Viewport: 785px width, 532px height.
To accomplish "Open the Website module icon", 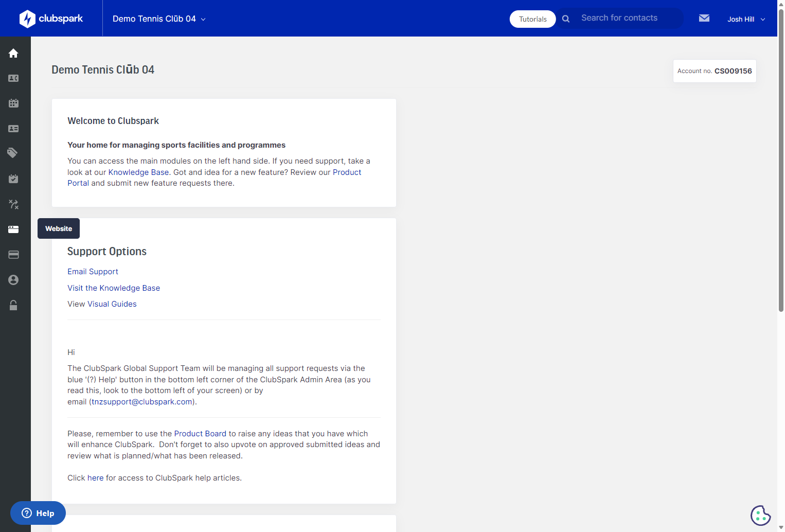I will [13, 229].
